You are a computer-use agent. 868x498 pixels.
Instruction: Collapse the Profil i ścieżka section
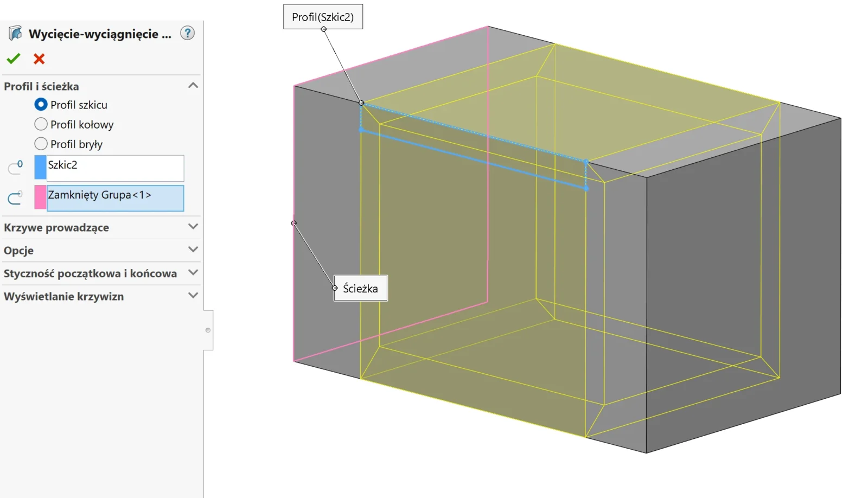(193, 86)
